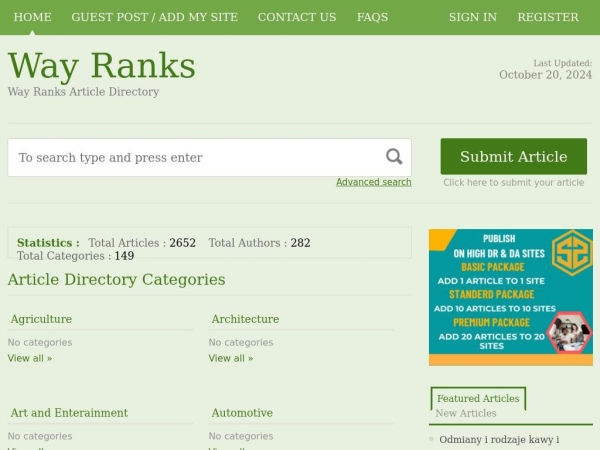
Task: Focus the article search field
Action: [210, 157]
